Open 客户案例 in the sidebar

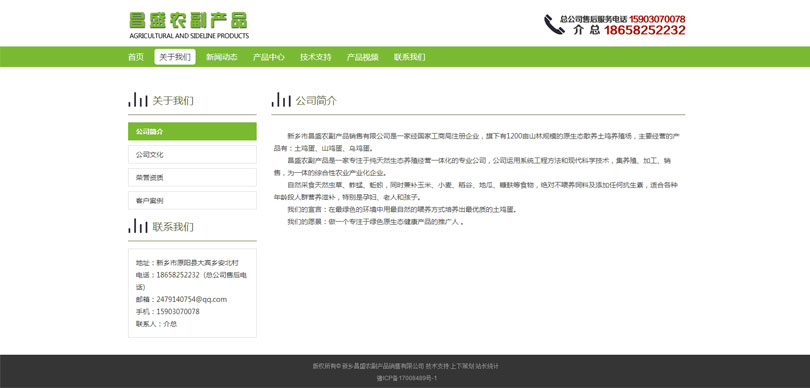(192, 200)
